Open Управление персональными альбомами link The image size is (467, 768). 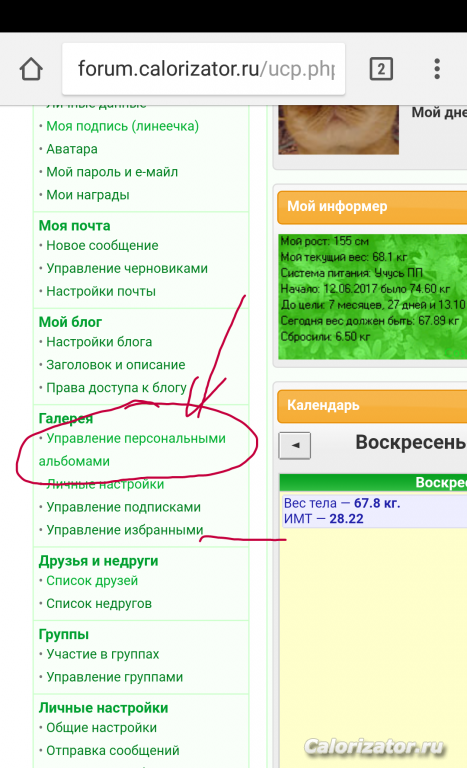132,450
